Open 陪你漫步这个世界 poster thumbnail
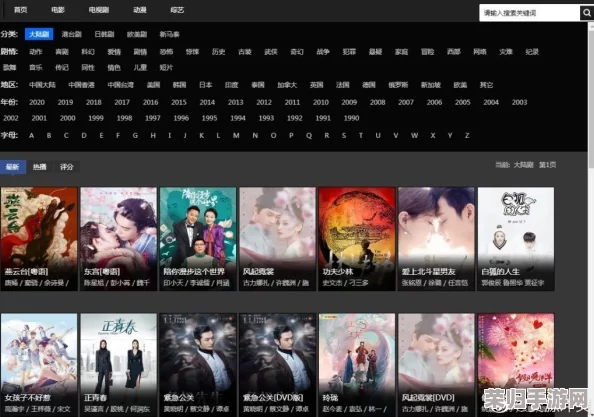 (198, 239)
